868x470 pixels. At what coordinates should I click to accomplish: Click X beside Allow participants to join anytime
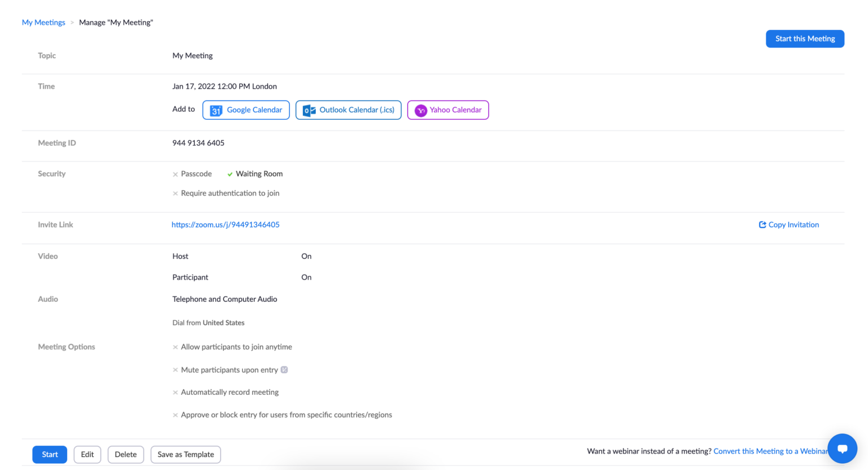coord(175,347)
